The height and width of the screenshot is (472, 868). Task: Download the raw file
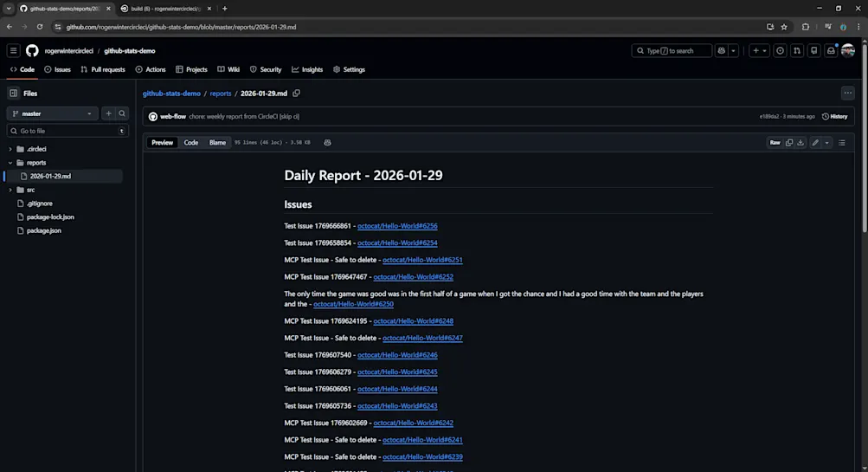pos(800,142)
